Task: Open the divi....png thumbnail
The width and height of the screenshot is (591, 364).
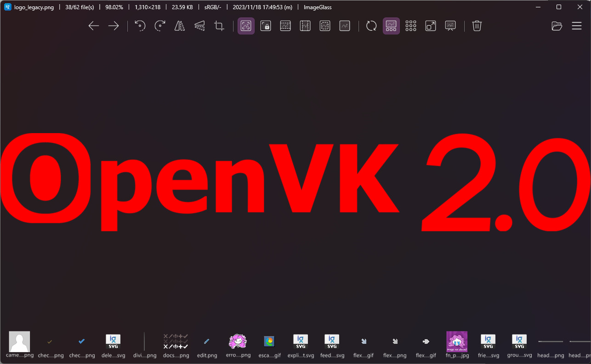Action: point(144,344)
